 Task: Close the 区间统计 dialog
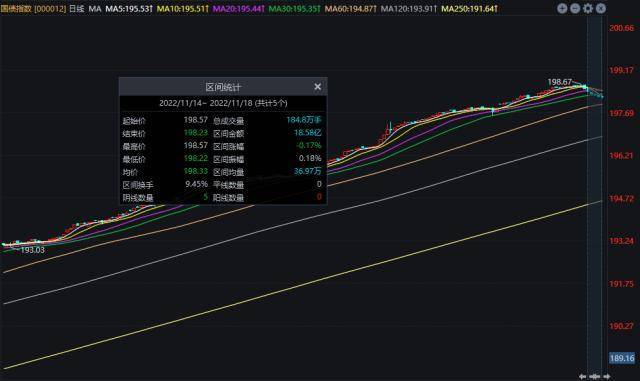(x=318, y=87)
